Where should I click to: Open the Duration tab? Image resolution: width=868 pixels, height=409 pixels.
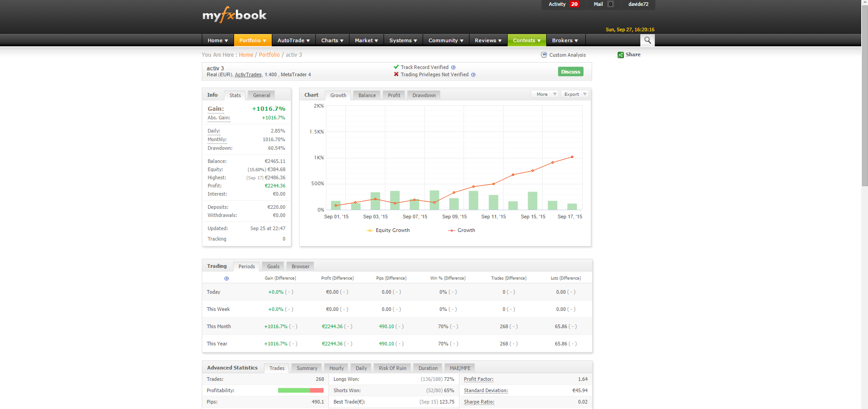coord(428,368)
